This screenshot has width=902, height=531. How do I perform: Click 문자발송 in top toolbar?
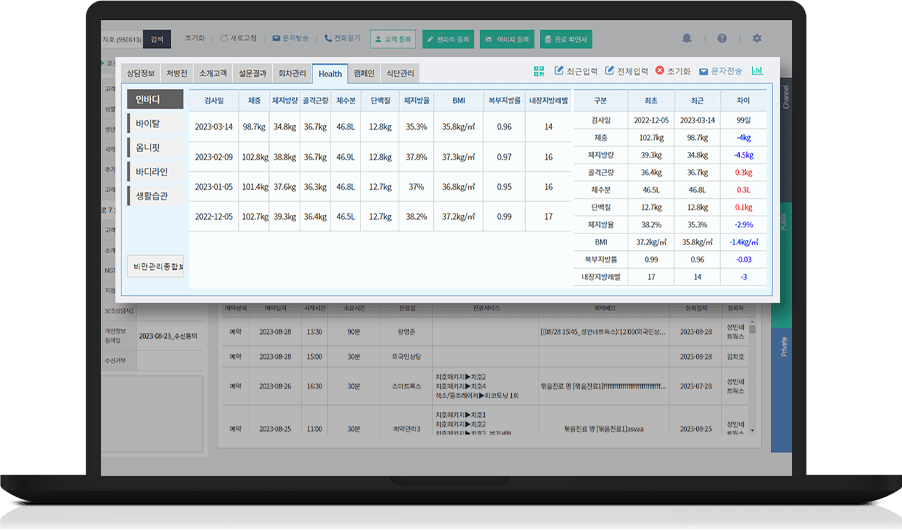pos(291,38)
